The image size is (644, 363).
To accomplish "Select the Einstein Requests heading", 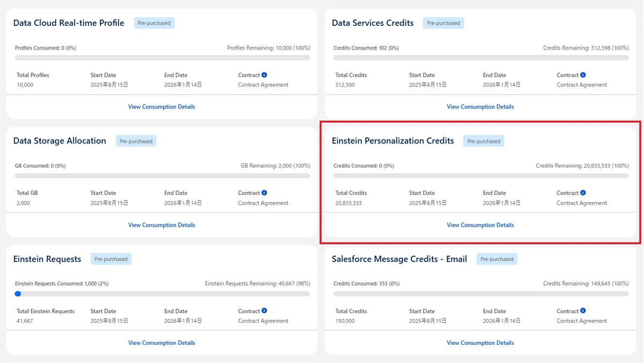I will coord(47,259).
